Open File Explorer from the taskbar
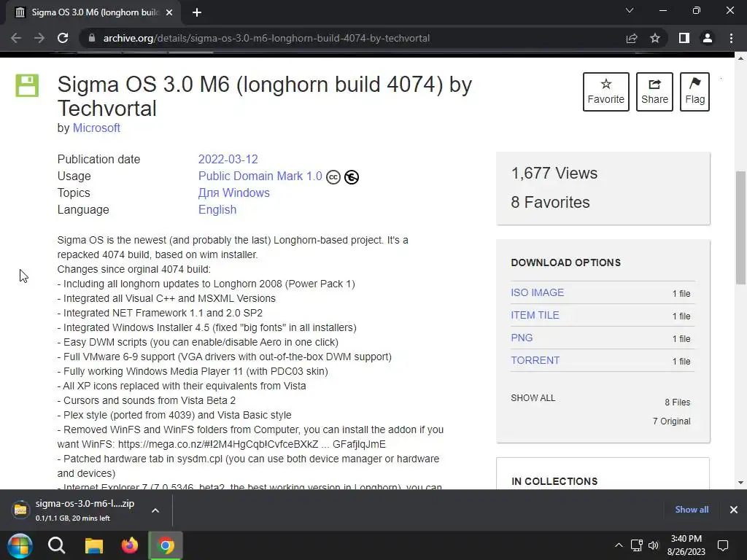The height and width of the screenshot is (560, 747). (94, 545)
